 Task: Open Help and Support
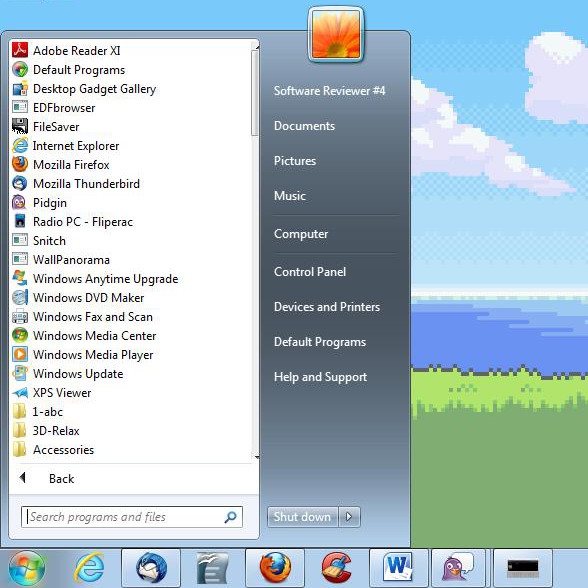click(320, 377)
